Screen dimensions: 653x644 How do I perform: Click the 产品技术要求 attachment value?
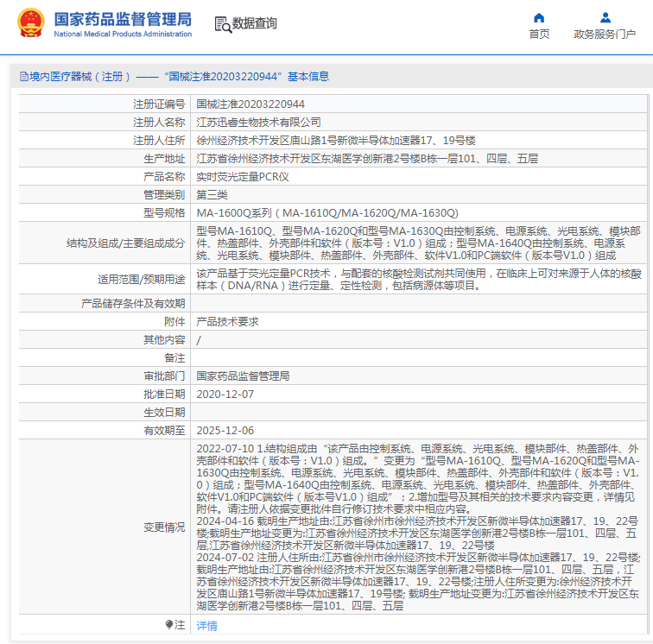227,322
